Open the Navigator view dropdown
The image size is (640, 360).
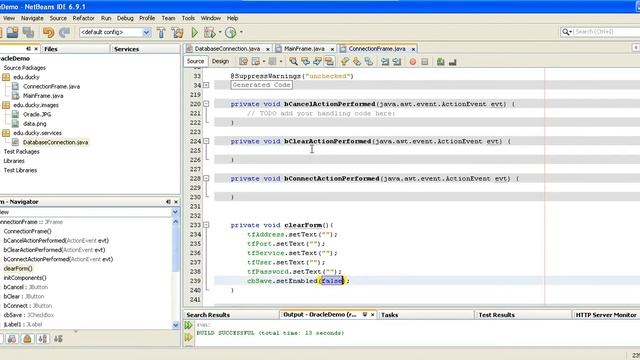click(175, 212)
